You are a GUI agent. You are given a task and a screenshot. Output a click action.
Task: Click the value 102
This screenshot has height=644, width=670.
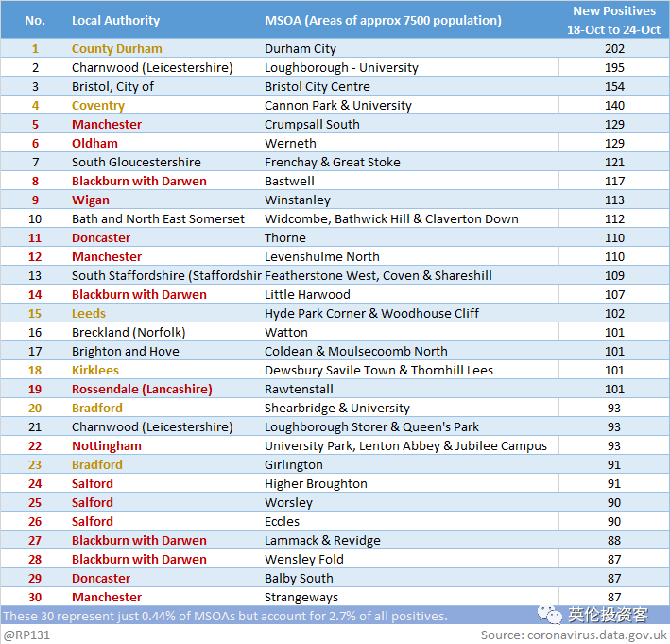tap(614, 313)
